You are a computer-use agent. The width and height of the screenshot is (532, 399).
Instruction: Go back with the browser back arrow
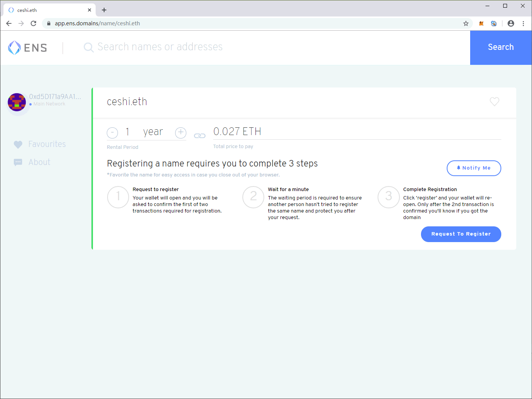(x=9, y=23)
